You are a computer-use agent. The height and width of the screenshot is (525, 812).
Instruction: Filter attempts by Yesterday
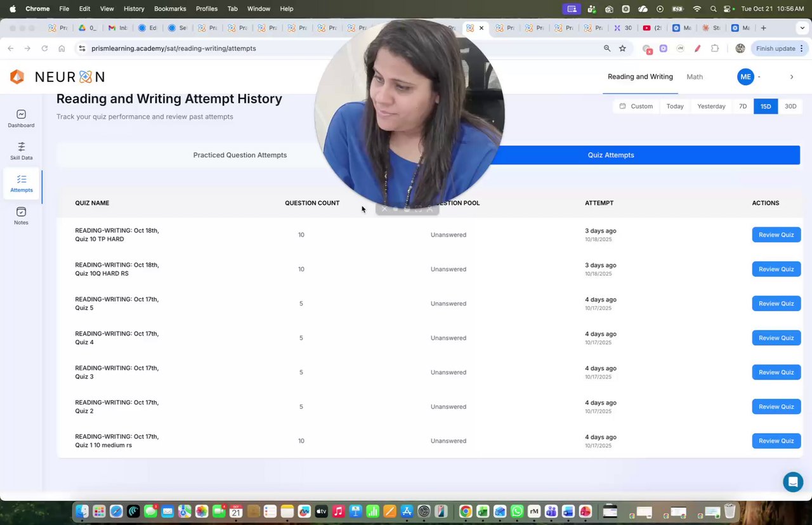click(711, 107)
